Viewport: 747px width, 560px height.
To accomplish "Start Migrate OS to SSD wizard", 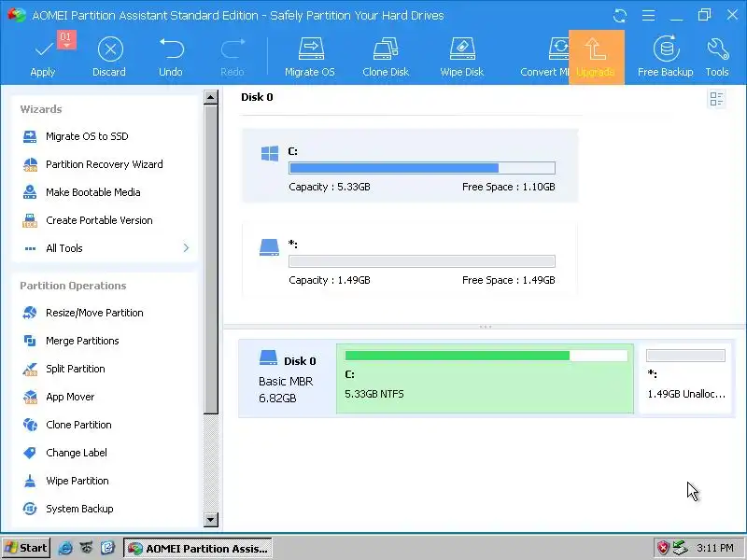I will coord(87,136).
